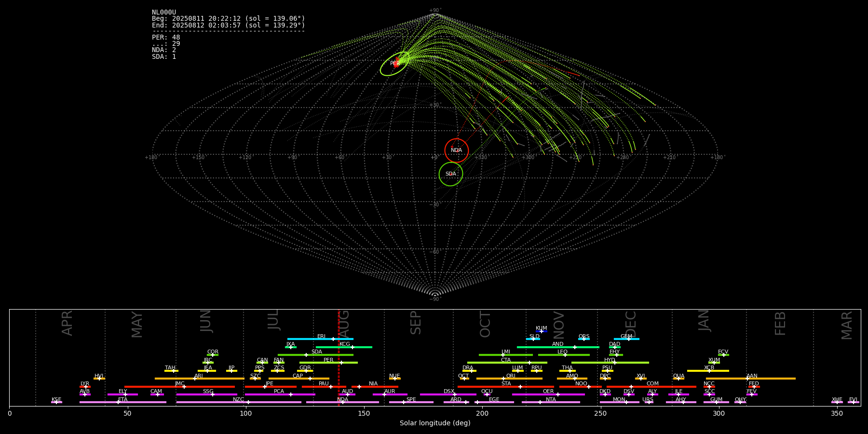Click the APR month label
This screenshot has width=868, height=434.
click(67, 323)
